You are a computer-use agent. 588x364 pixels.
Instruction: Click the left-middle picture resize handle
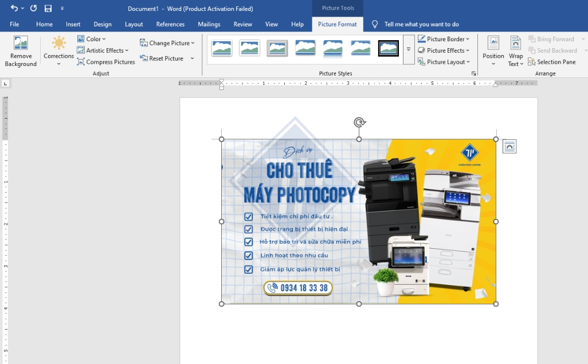pyautogui.click(x=222, y=222)
